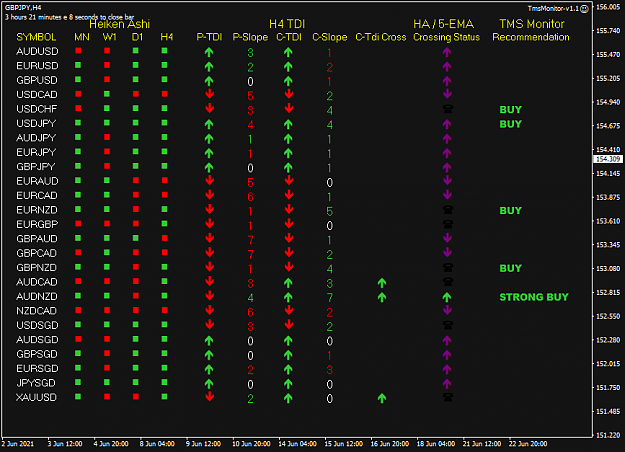Select XAUUSD C-Tdi Cross up arrow
625x452 pixels.
(382, 398)
